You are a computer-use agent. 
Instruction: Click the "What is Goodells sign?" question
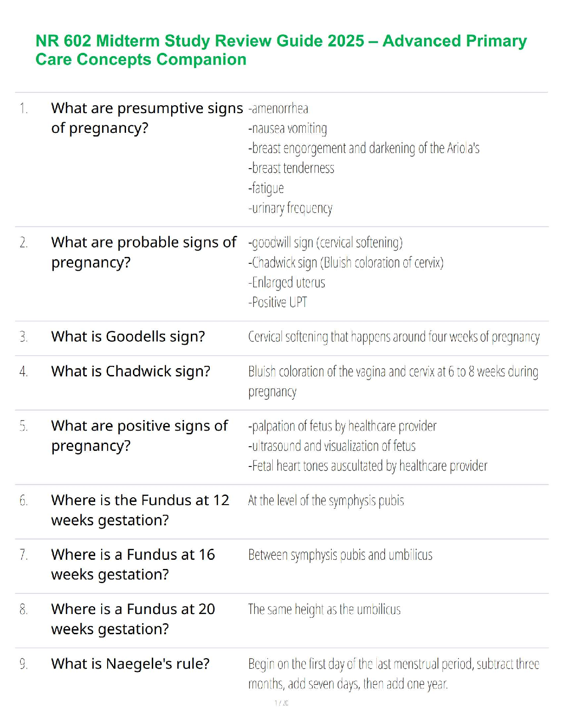click(128, 337)
